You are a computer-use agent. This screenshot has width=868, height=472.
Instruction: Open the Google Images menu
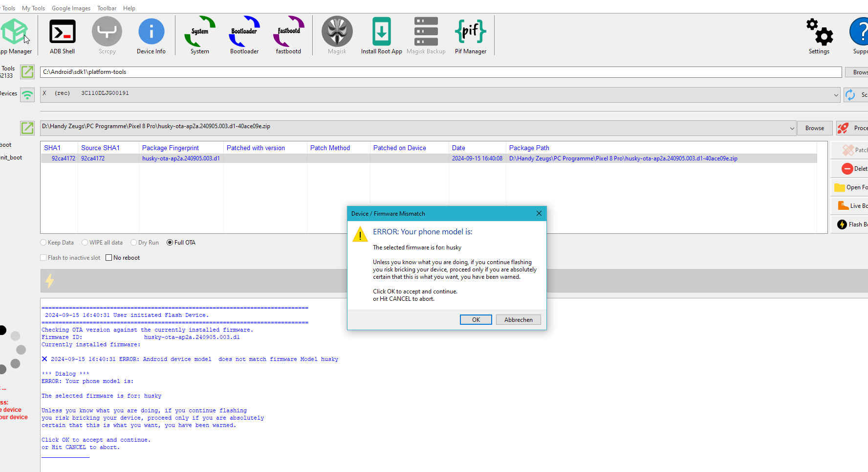[71, 8]
